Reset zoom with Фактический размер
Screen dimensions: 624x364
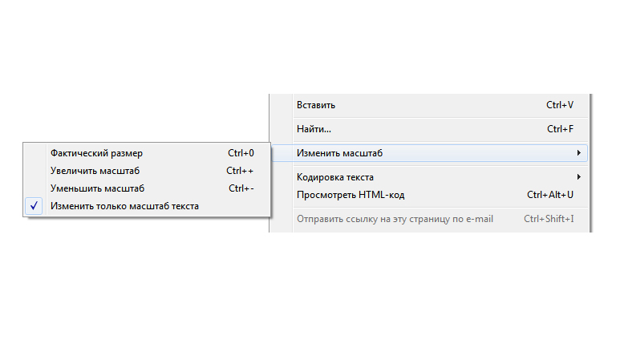click(x=96, y=152)
